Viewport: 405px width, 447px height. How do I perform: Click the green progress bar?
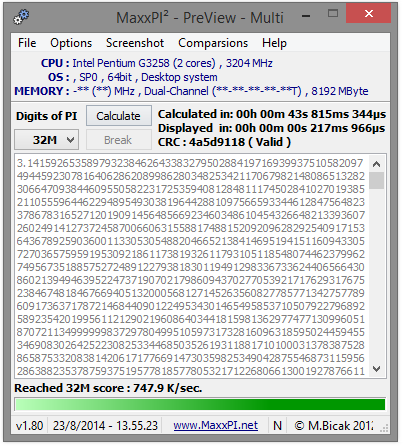tap(200, 405)
